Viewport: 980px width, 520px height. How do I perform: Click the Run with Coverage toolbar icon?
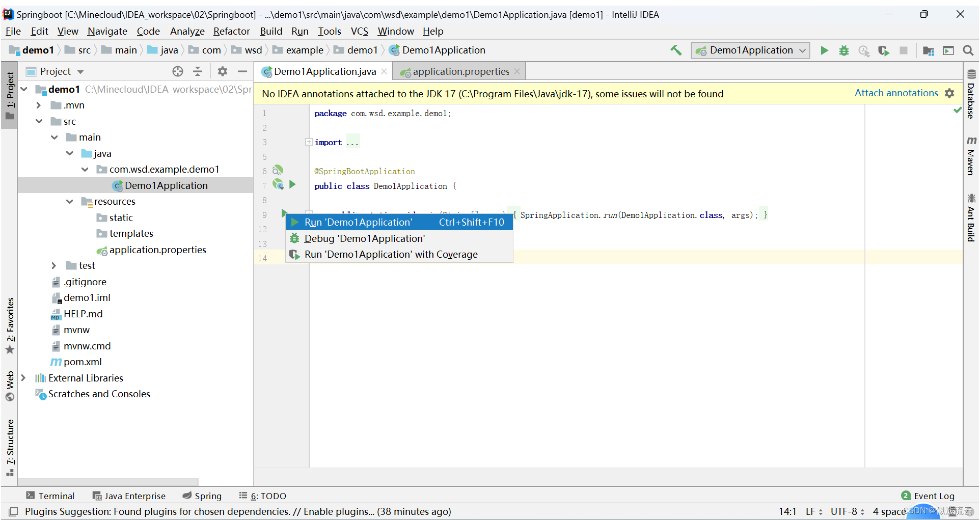[884, 50]
